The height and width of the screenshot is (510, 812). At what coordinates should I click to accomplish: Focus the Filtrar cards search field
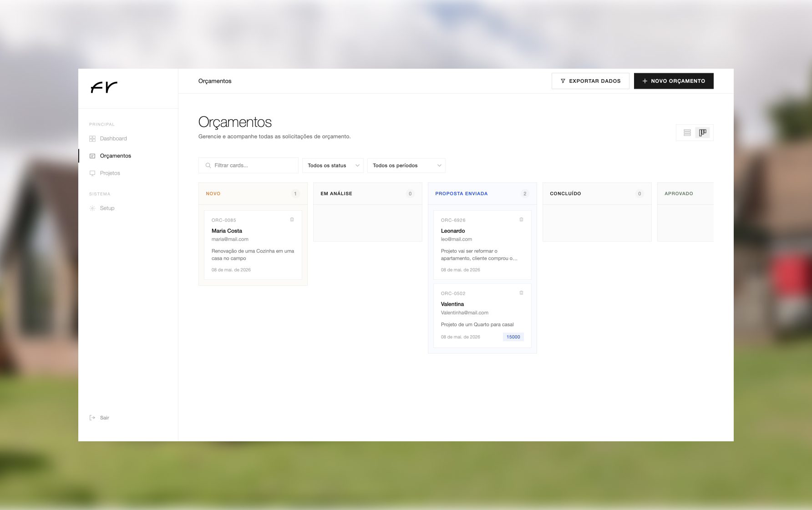coord(249,166)
